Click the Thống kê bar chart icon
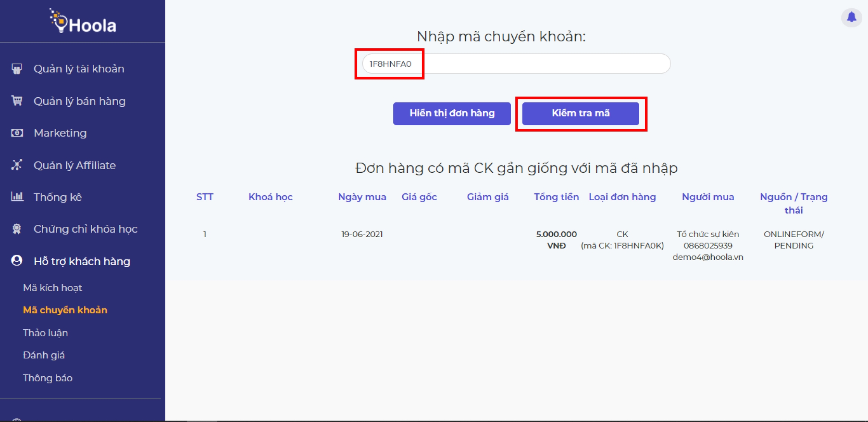868x422 pixels. (17, 196)
